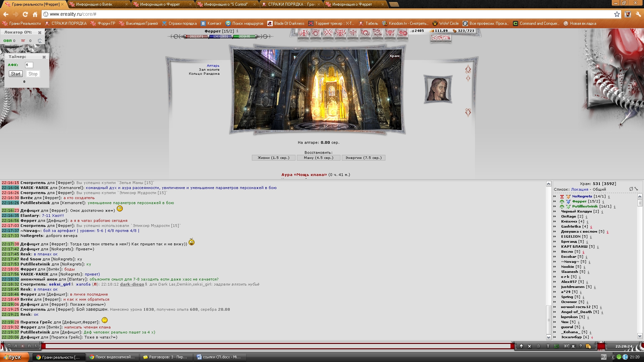
Task: Click the character portrait thumbnail
Action: point(438,89)
